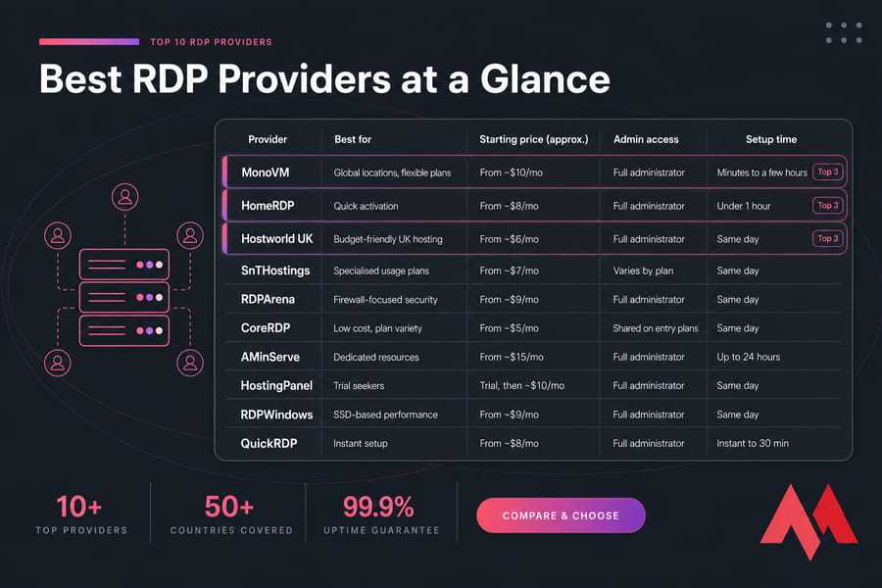Click 'Trial, then ~$10/mo' price cell
The width and height of the screenshot is (882, 588).
click(522, 385)
